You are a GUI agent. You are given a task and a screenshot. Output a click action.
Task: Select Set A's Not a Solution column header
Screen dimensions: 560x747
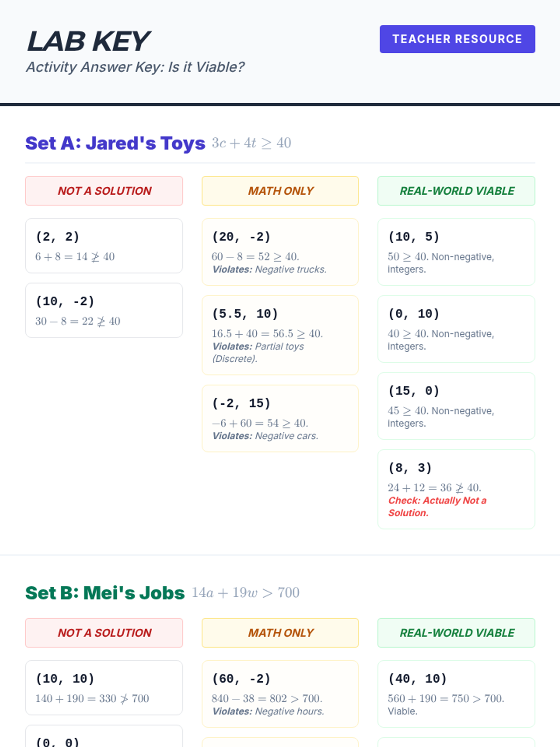click(x=104, y=191)
